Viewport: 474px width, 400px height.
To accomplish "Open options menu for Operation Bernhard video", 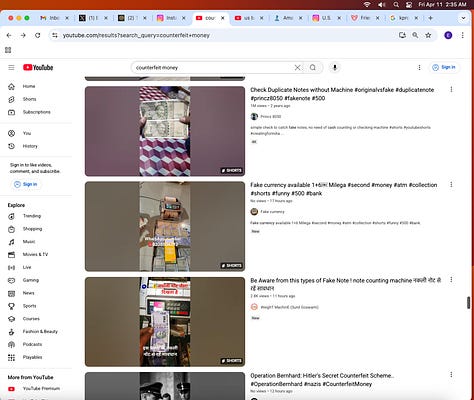I will click(x=451, y=375).
